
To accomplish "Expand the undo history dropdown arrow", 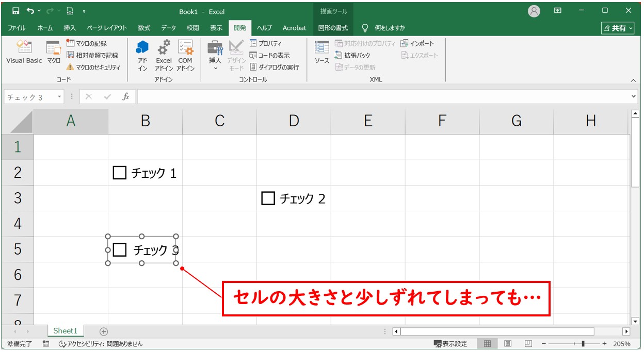I will [x=39, y=11].
